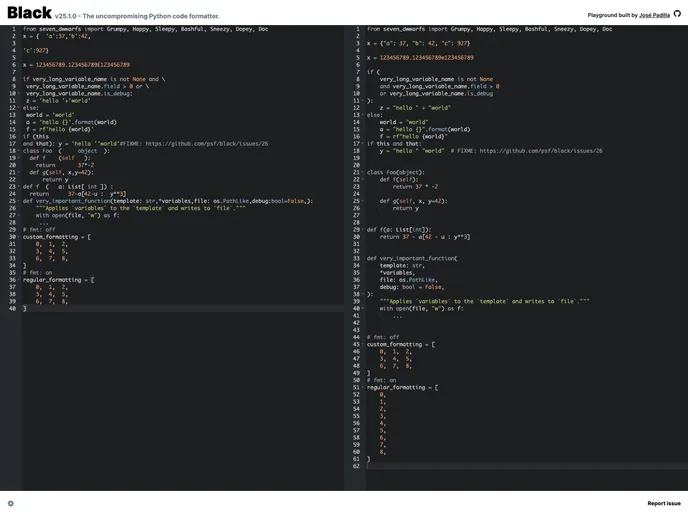Click right line 'f = rf"hello {world}"'
Screen dimensions: 688x512
[x=413, y=136]
